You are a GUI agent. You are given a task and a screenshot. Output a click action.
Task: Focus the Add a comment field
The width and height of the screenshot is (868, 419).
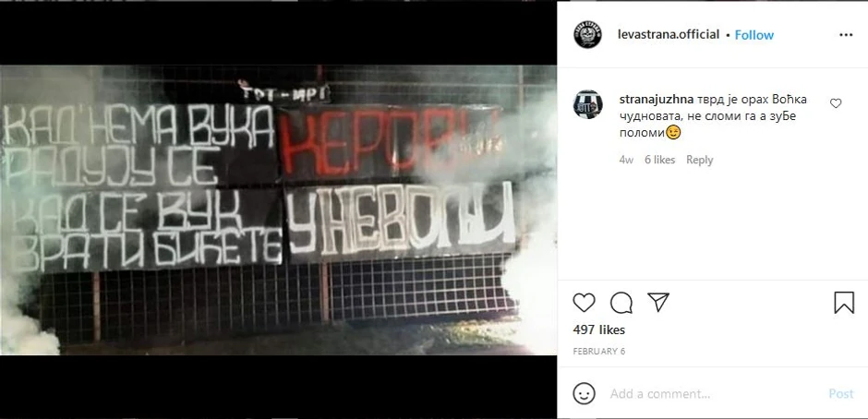click(714, 394)
